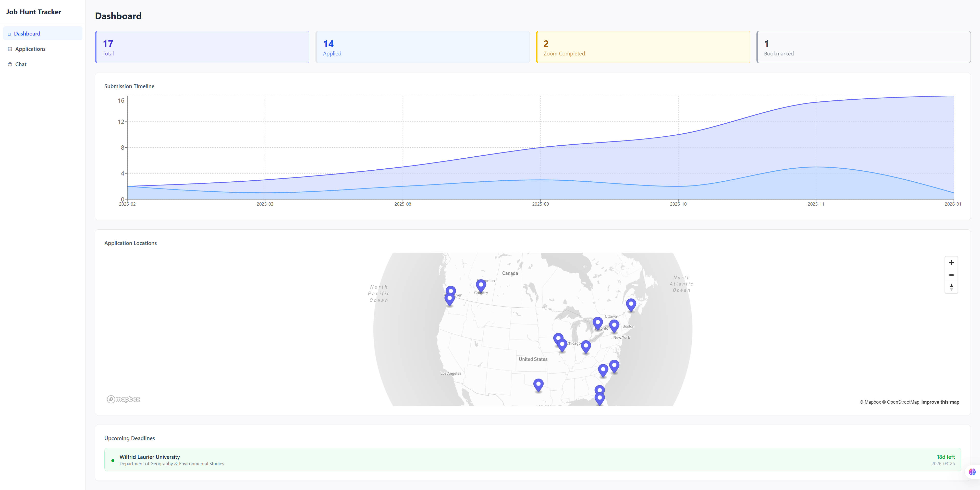
Task: Click the northeastern pin near Maine
Action: tap(631, 304)
